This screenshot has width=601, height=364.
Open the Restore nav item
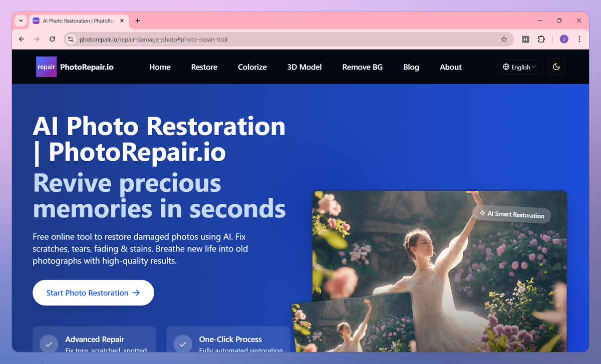click(204, 67)
